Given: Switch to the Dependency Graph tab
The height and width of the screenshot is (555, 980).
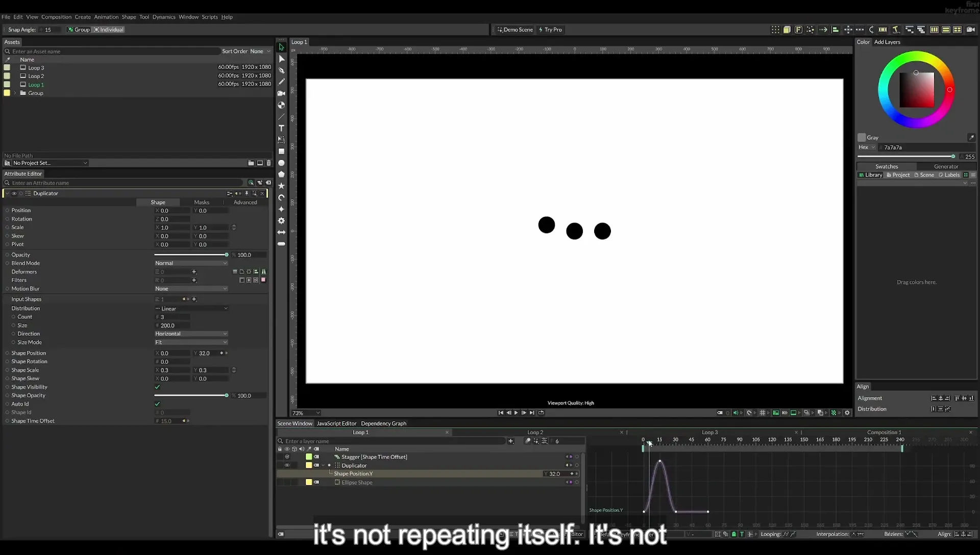Looking at the screenshot, I should coord(383,423).
